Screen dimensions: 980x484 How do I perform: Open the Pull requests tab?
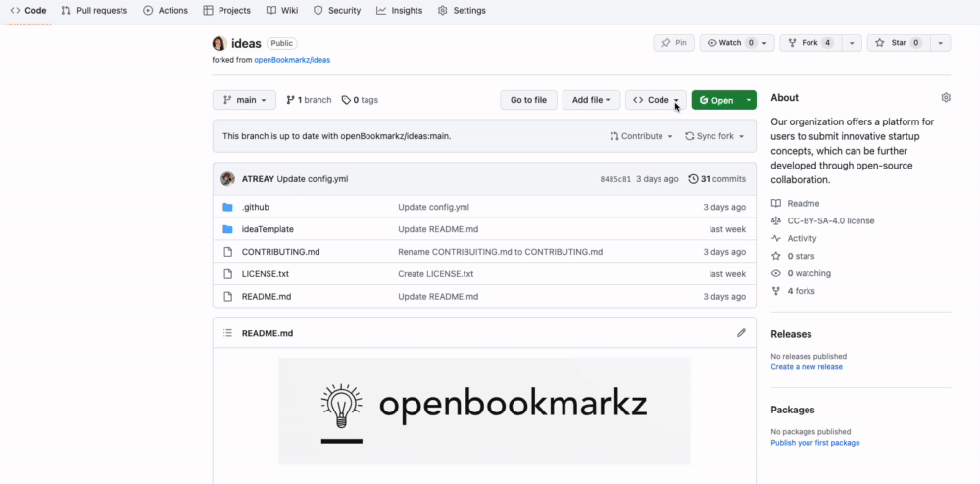(x=94, y=11)
